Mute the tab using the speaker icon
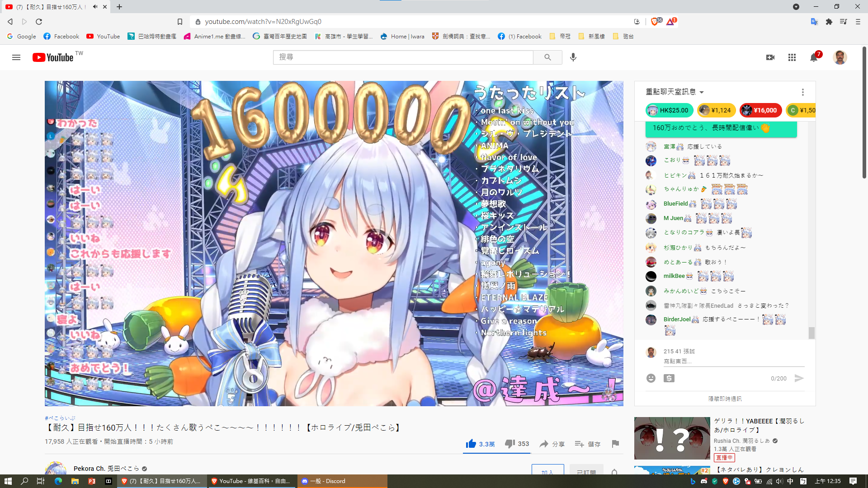 [95, 7]
